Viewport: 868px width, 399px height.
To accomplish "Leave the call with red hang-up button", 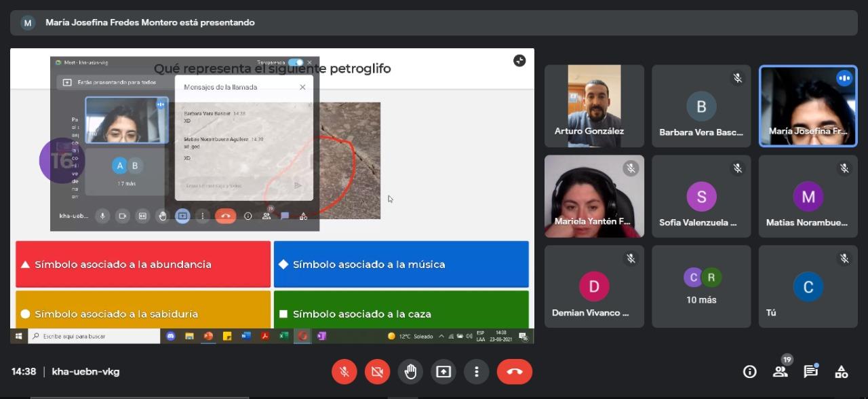I will (x=514, y=372).
